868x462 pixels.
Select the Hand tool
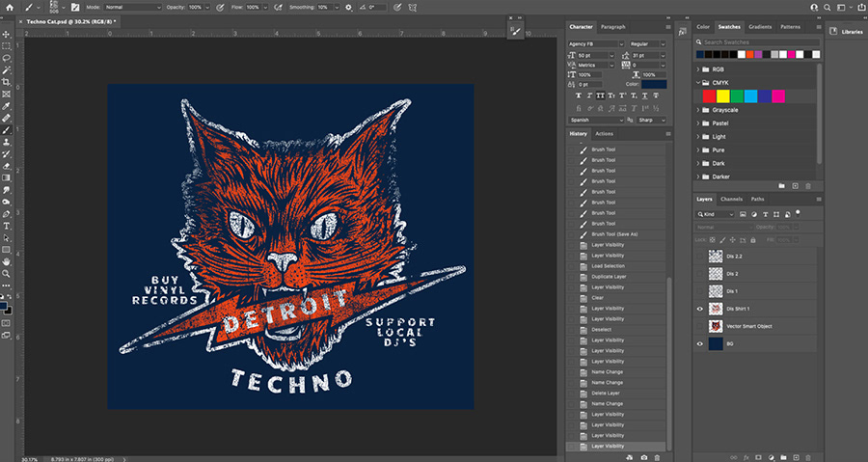click(6, 261)
